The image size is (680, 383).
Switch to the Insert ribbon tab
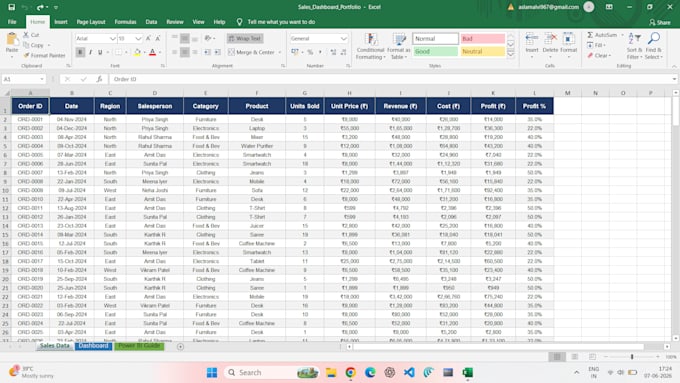click(61, 22)
